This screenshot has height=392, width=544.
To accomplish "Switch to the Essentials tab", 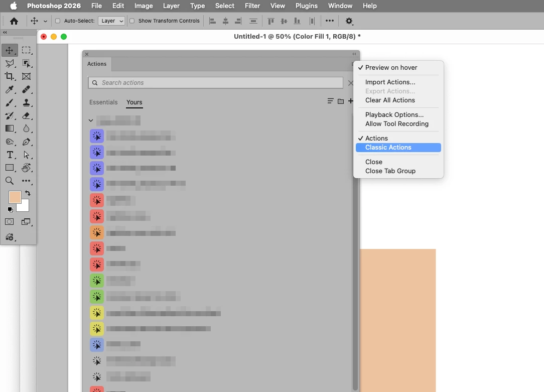I will 103,102.
